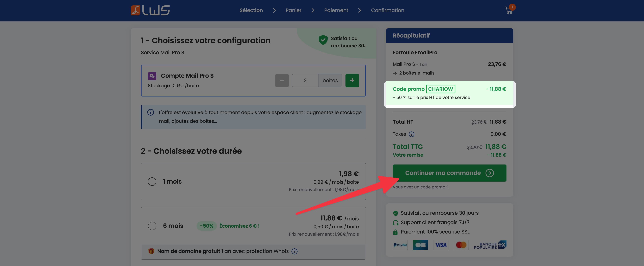
Task: Click the info icon in the notice banner
Action: tap(150, 112)
